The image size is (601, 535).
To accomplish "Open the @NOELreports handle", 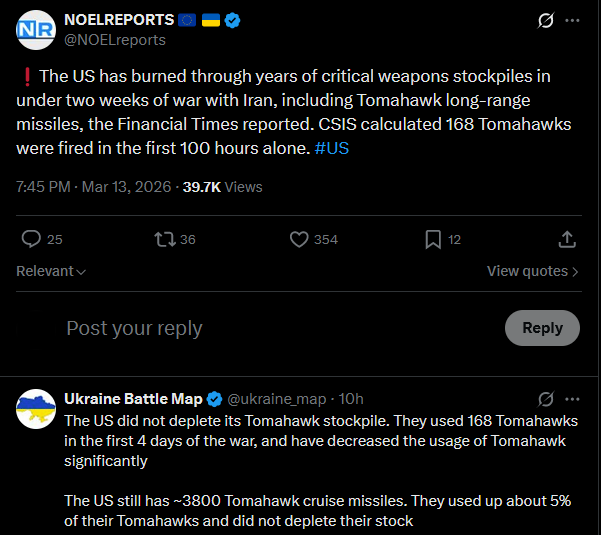I will pyautogui.click(x=115, y=40).
